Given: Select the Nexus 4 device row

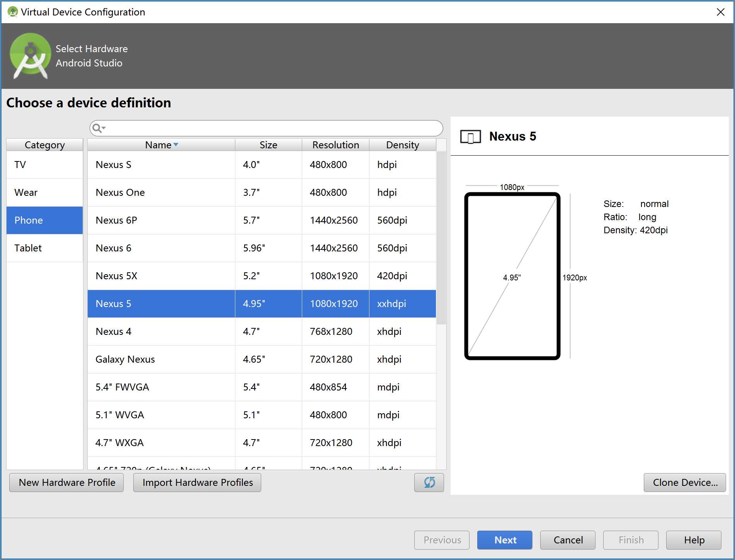Looking at the screenshot, I should 262,331.
